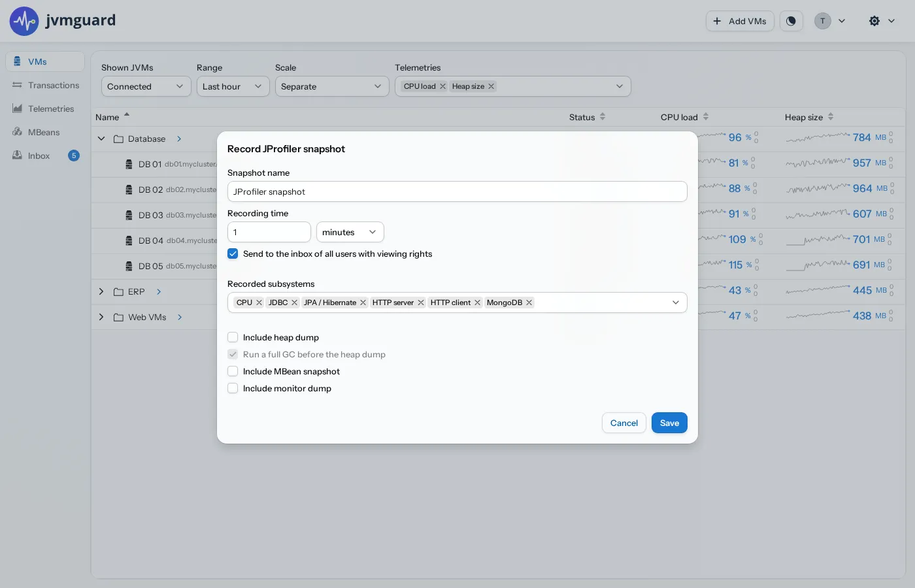The height and width of the screenshot is (588, 915).
Task: Enable Include monitor dump checkbox
Action: point(233,388)
